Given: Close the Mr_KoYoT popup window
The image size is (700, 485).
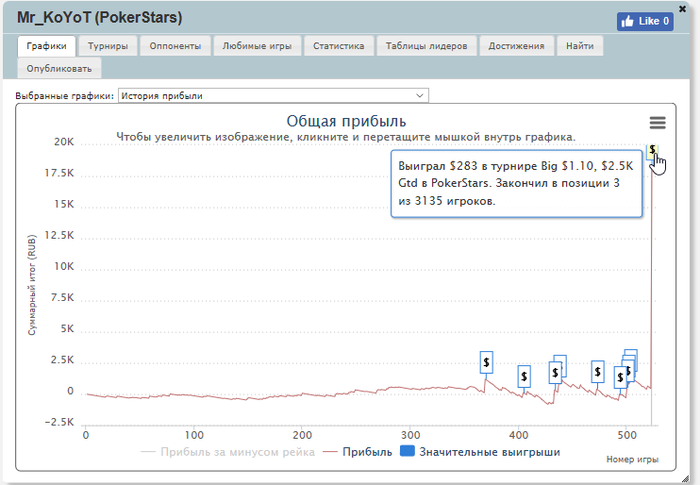Looking at the screenshot, I should [682, 8].
